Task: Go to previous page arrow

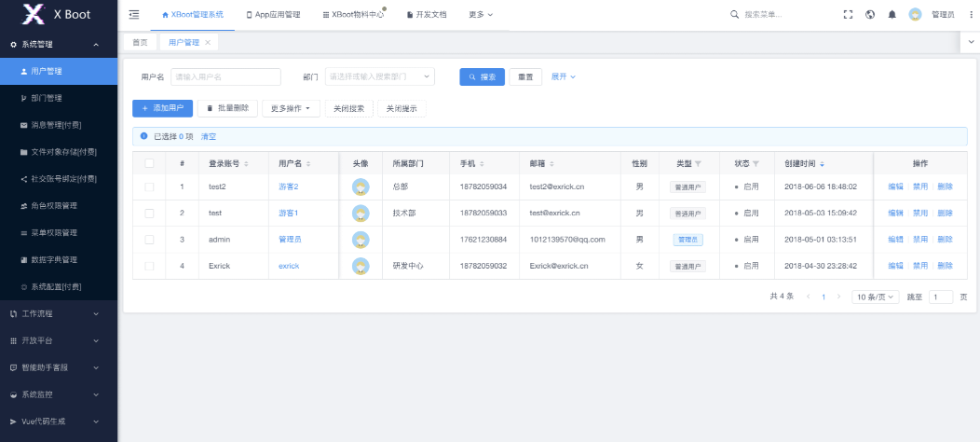Action: click(809, 297)
